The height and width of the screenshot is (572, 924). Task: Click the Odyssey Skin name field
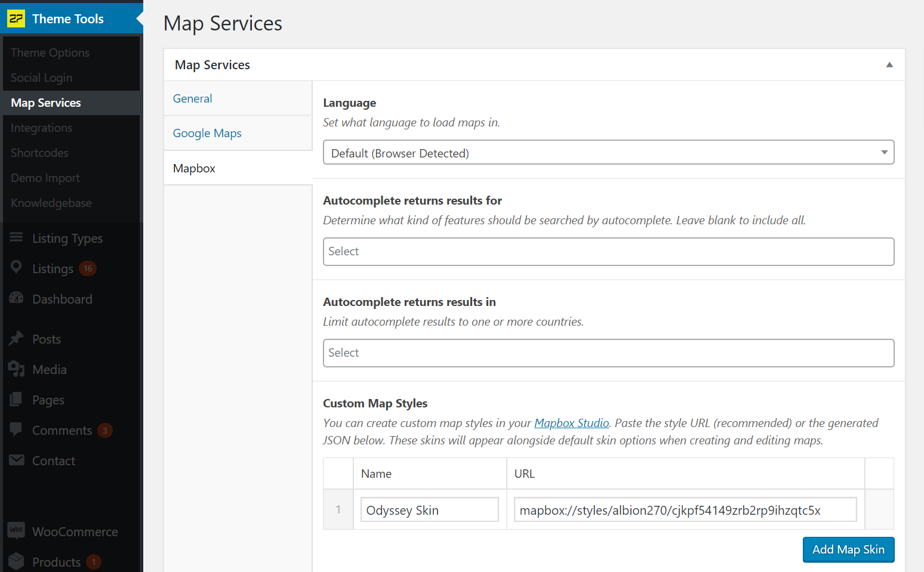429,510
